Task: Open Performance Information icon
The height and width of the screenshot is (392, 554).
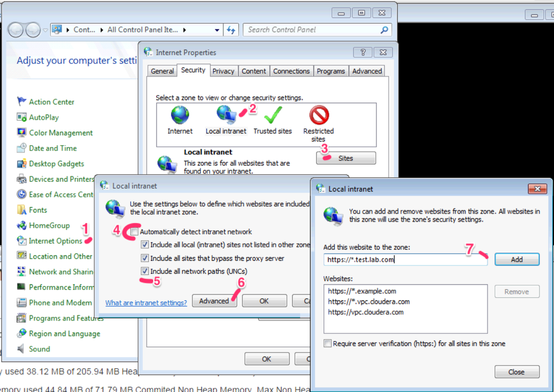Action: pos(22,287)
